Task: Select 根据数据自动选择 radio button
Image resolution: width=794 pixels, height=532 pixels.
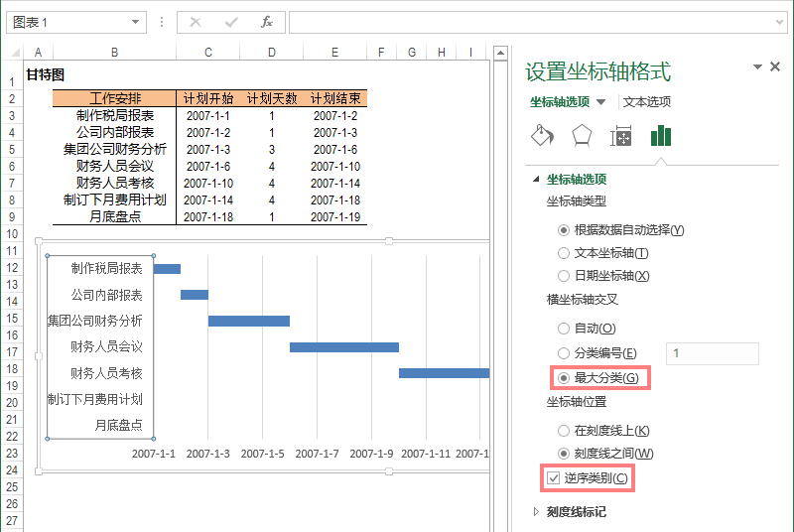Action: (x=563, y=230)
